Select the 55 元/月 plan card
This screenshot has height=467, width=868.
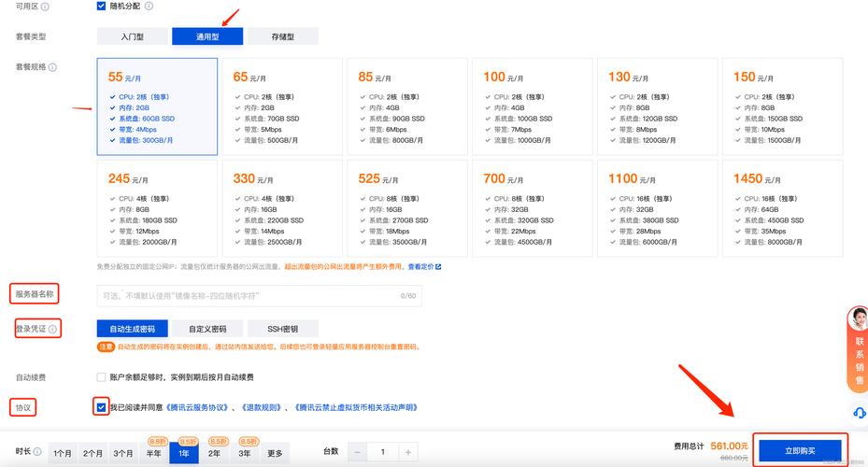[x=157, y=106]
